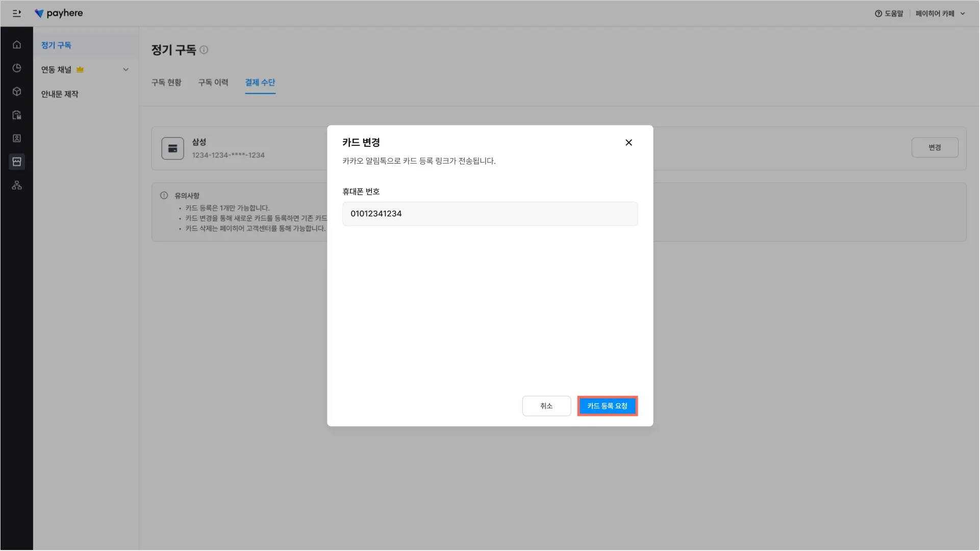The height and width of the screenshot is (551, 980).
Task: Click the customer profile sidebar icon
Action: click(17, 139)
